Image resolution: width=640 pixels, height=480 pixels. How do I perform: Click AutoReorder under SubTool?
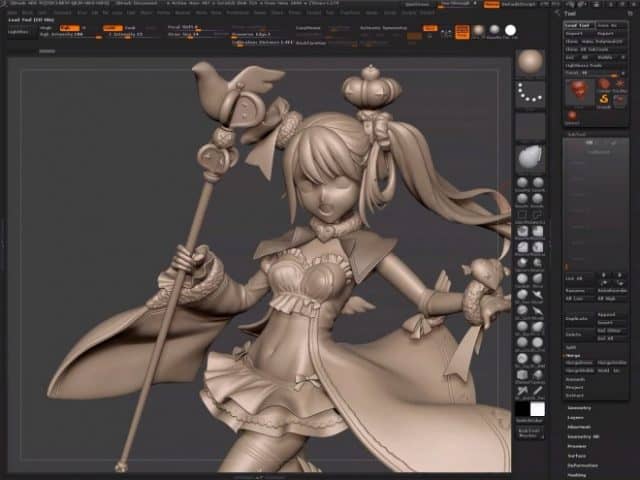click(x=612, y=291)
